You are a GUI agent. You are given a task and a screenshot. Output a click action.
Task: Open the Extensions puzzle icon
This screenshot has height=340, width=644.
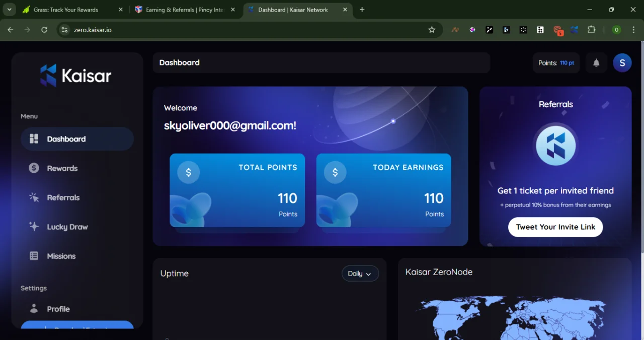pos(592,30)
